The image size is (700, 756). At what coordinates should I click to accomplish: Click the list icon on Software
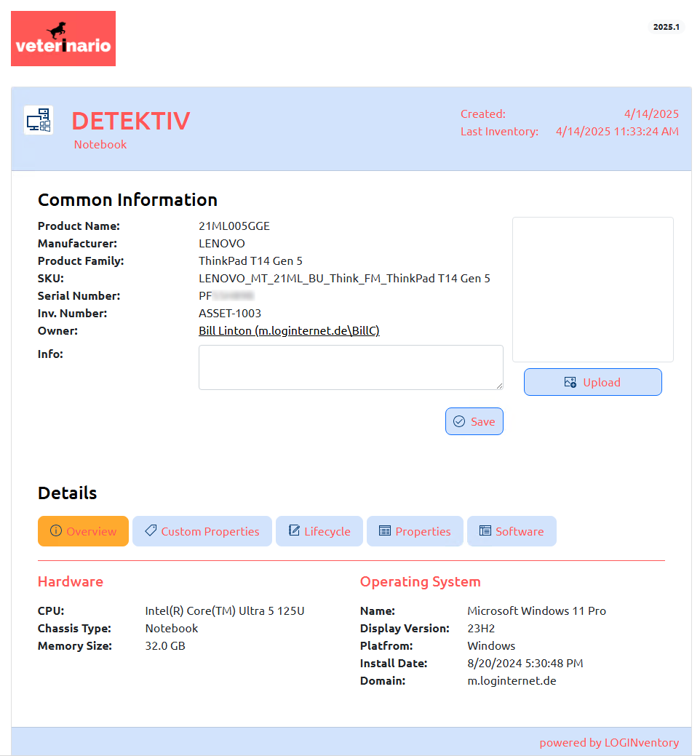[x=485, y=531]
